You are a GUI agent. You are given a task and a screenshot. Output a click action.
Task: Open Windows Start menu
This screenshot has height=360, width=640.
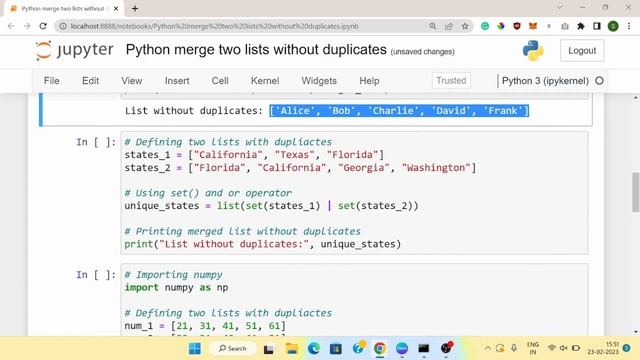195,349
